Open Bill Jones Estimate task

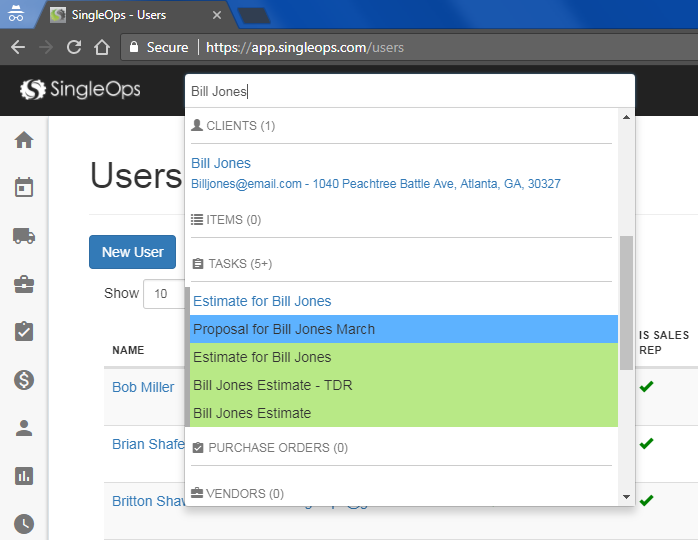point(404,413)
